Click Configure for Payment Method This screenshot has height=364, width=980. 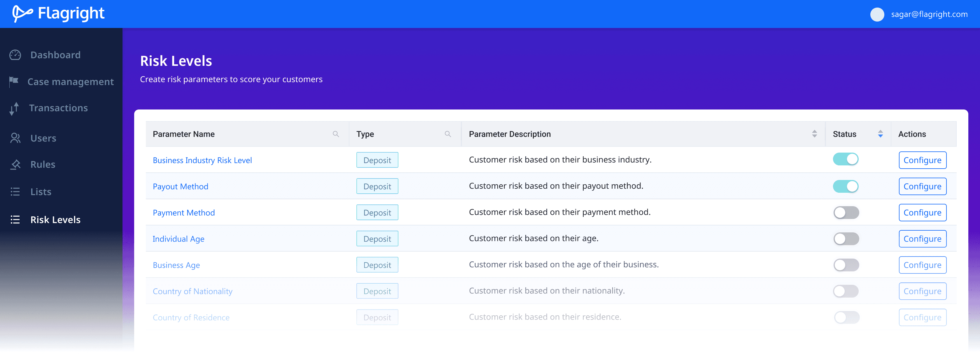(922, 212)
